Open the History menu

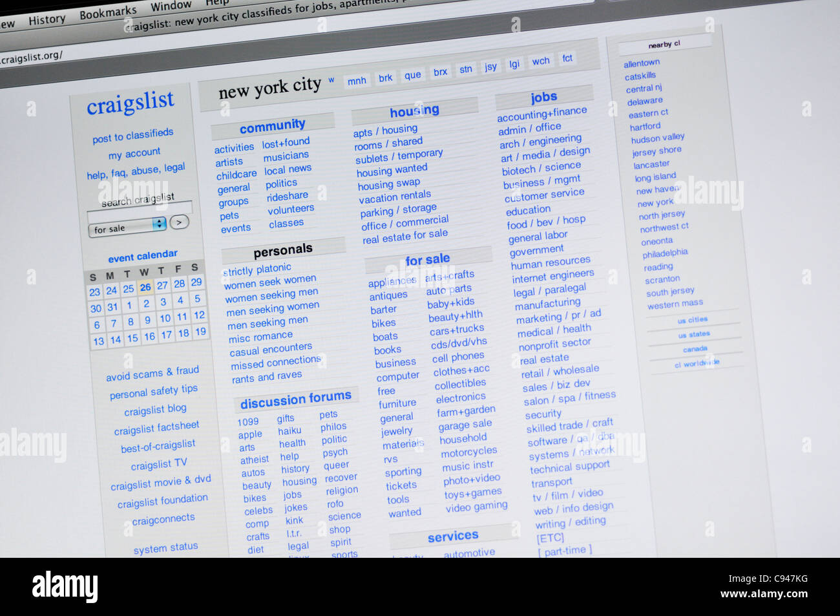[x=47, y=19]
